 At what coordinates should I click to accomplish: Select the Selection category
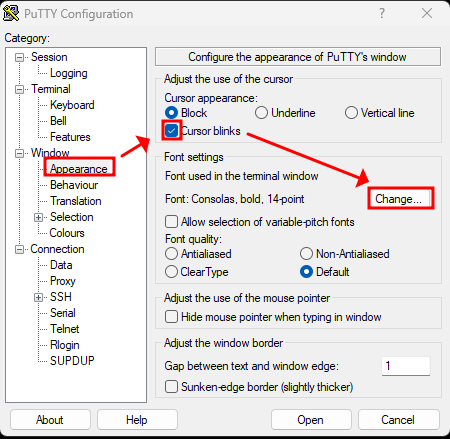click(x=72, y=217)
